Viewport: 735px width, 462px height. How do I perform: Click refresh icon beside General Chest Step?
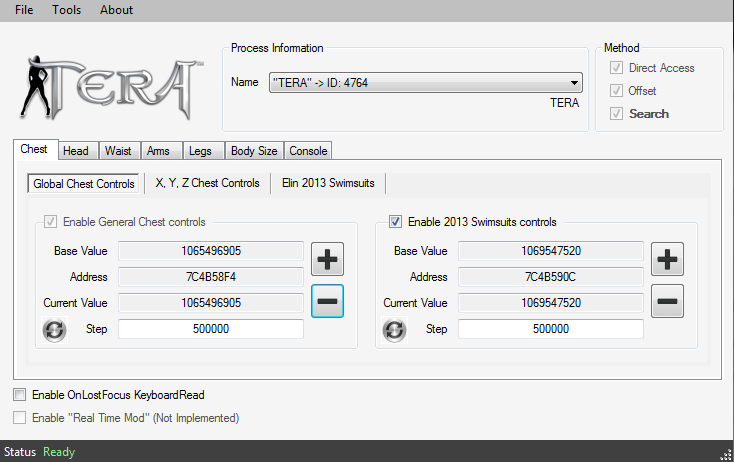click(54, 330)
